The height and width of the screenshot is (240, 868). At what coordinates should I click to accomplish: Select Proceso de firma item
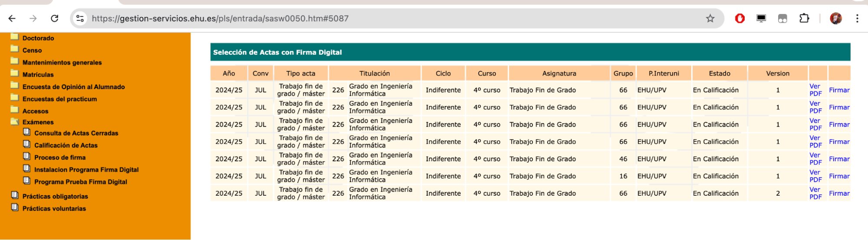(x=60, y=157)
